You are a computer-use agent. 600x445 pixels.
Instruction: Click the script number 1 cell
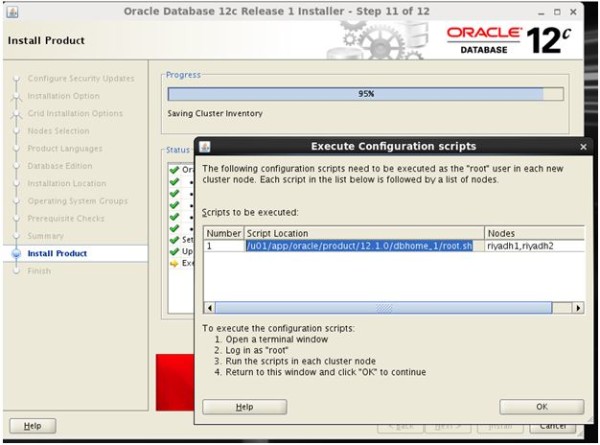coord(224,246)
